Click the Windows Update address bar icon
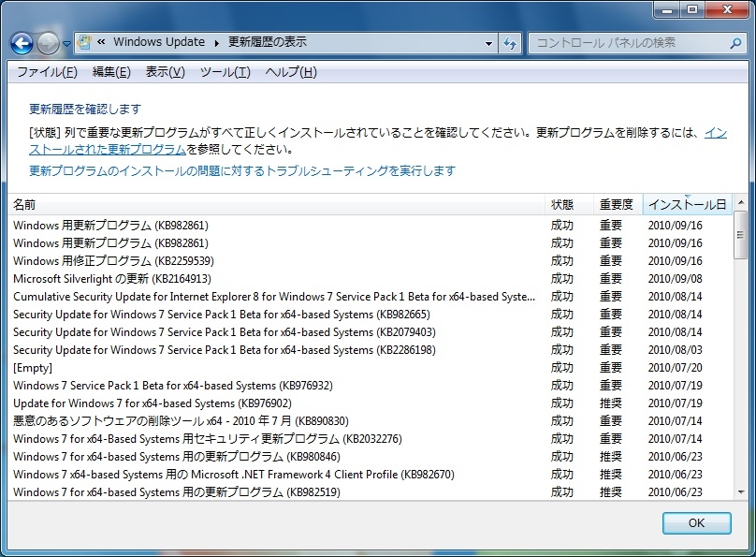 coord(84,42)
